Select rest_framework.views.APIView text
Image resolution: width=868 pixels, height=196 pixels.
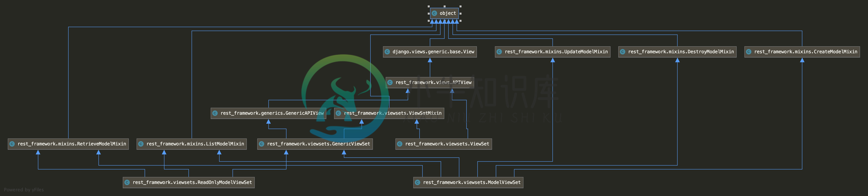click(x=433, y=82)
